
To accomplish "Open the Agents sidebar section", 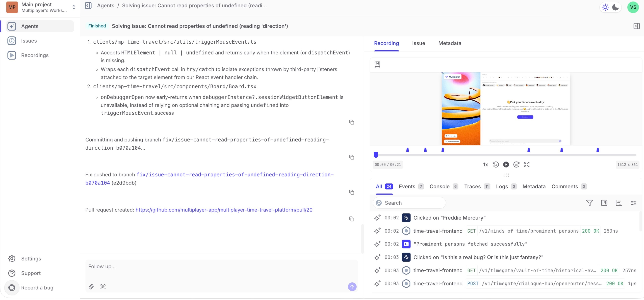I will pyautogui.click(x=40, y=26).
